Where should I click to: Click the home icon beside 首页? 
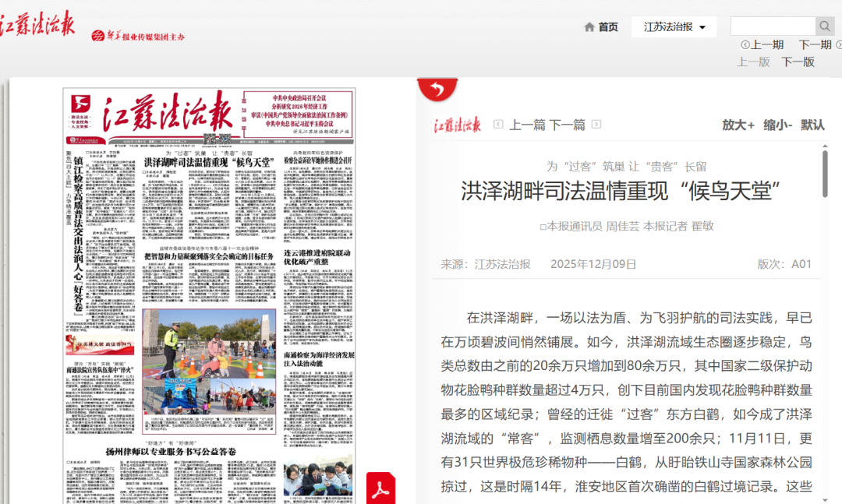589,27
